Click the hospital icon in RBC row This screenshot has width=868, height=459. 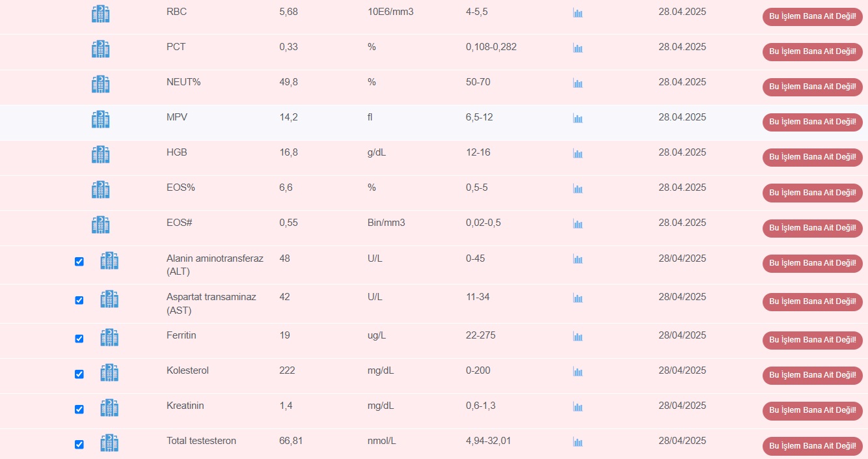coord(101,14)
